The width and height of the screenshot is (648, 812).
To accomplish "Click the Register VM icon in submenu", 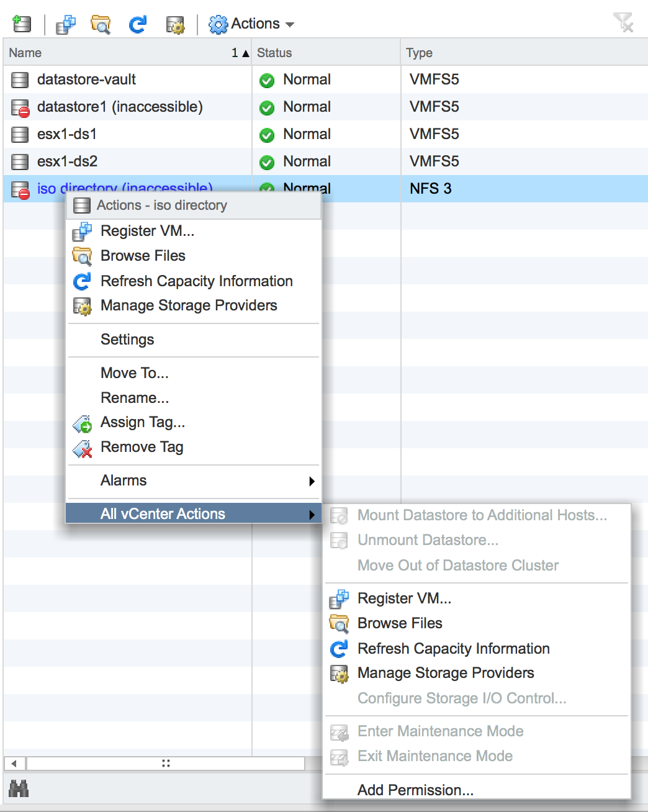I will point(339,600).
